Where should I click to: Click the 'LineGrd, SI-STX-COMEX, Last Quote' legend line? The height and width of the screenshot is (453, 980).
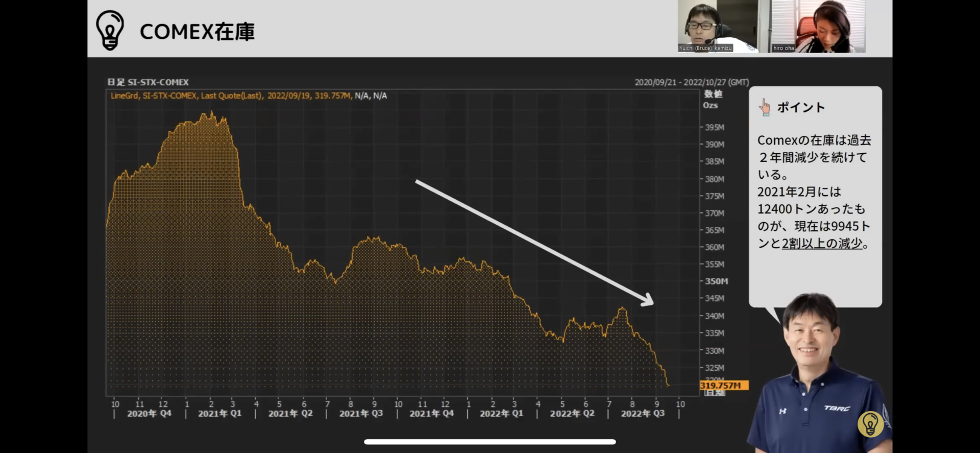pyautogui.click(x=249, y=96)
